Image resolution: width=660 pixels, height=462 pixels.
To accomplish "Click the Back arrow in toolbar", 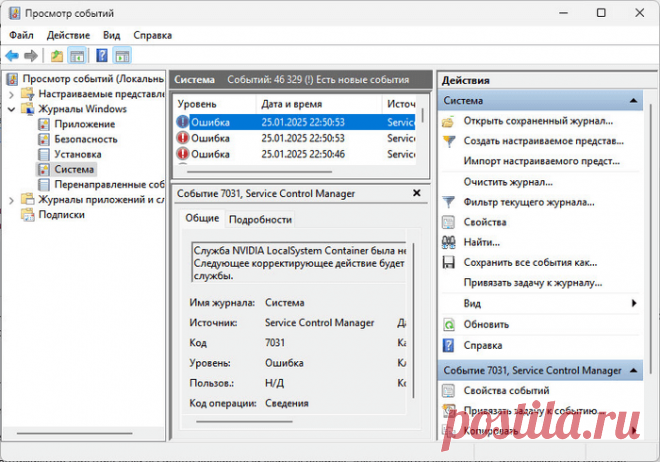I will tap(12, 56).
